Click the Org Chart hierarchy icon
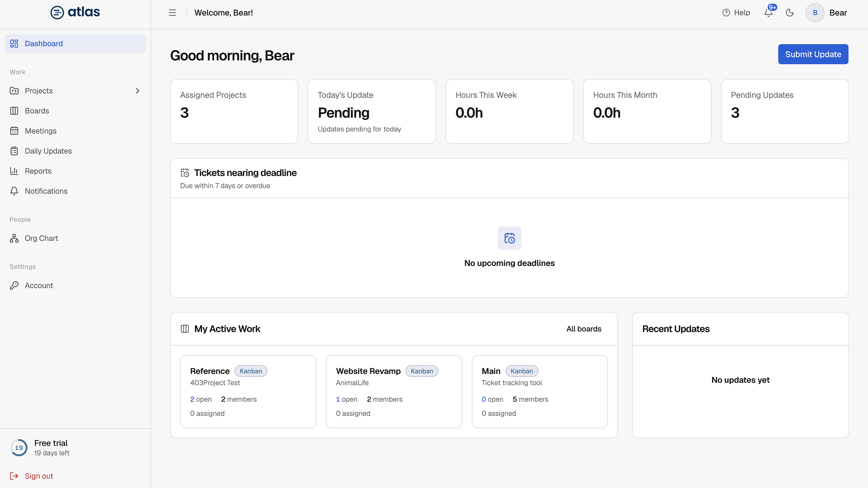The width and height of the screenshot is (868, 488). point(14,238)
